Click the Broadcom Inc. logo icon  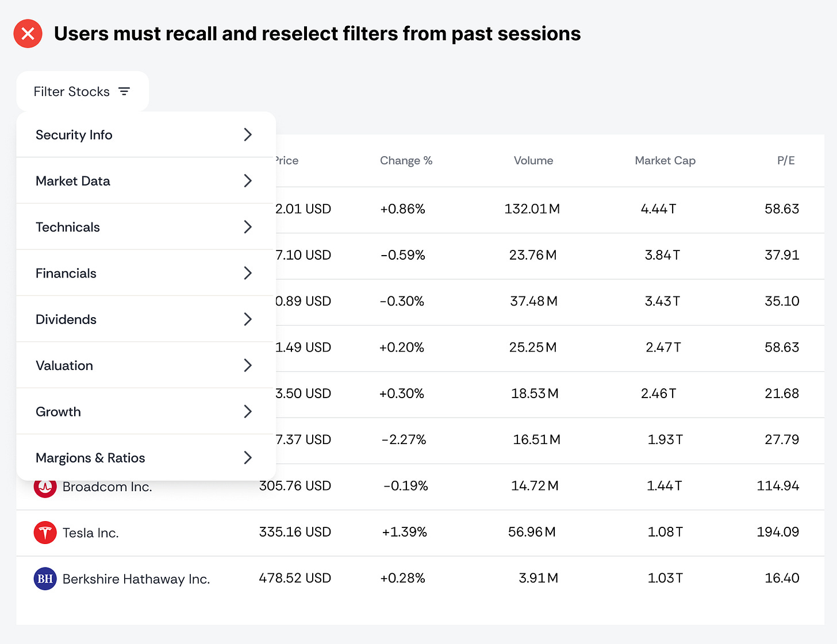(x=45, y=488)
